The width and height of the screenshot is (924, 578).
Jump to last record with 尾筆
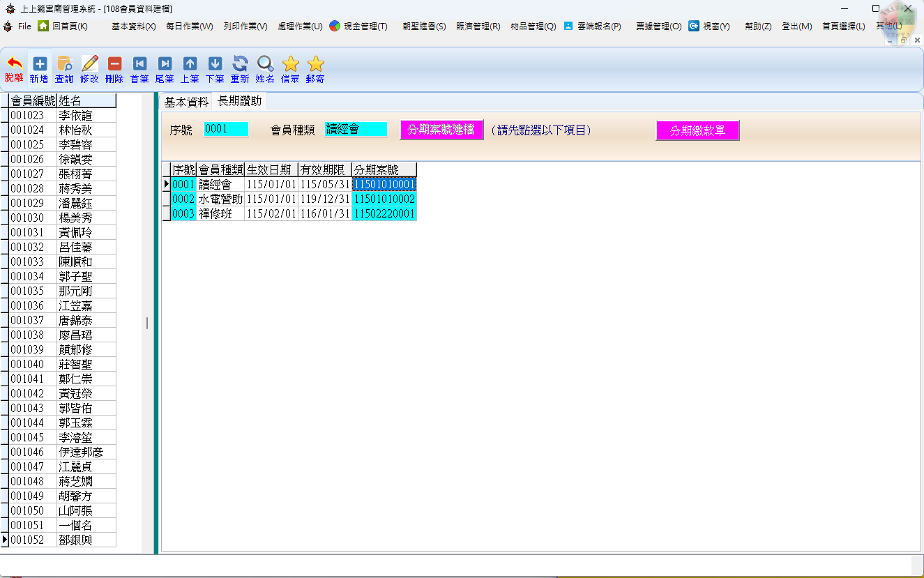tap(165, 64)
